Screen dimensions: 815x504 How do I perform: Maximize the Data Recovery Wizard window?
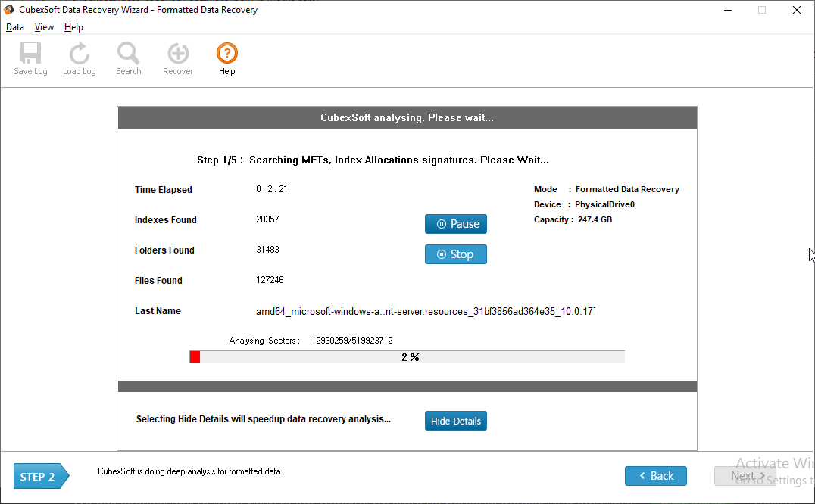[x=761, y=10]
